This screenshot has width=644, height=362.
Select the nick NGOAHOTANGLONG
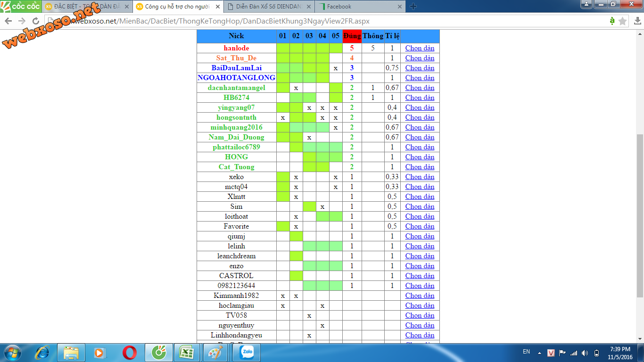237,78
